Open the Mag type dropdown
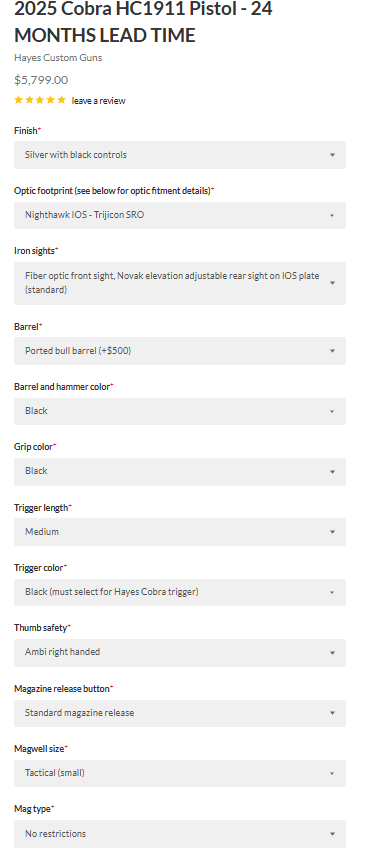380x859 pixels. point(180,834)
